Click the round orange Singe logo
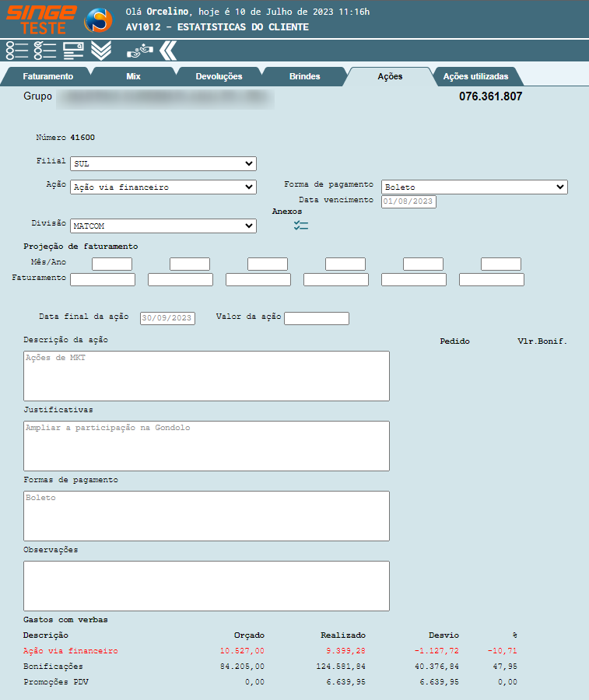This screenshot has width=589, height=700. (x=97, y=19)
